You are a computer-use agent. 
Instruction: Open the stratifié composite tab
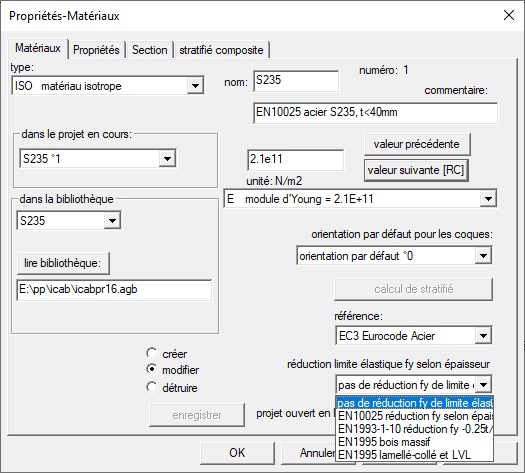click(221, 50)
